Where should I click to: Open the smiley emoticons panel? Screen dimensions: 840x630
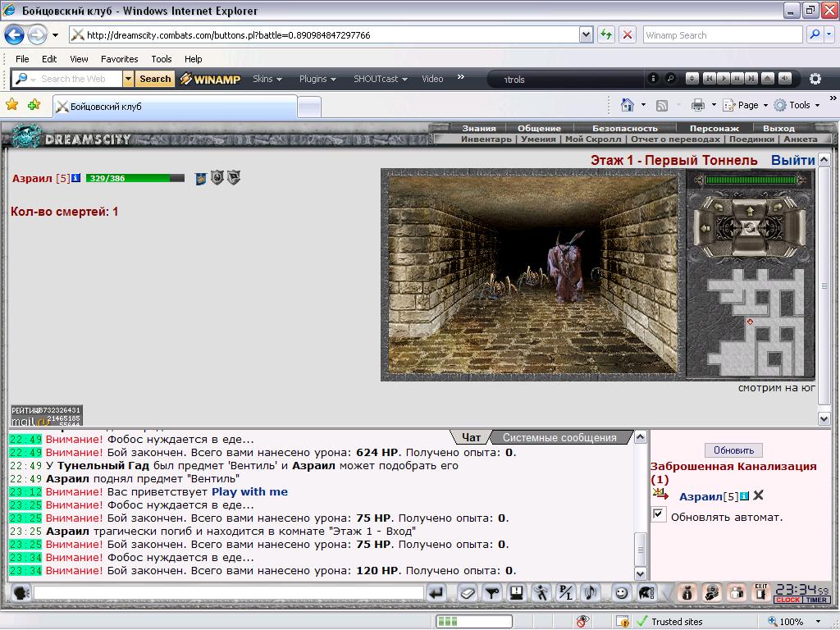[622, 593]
